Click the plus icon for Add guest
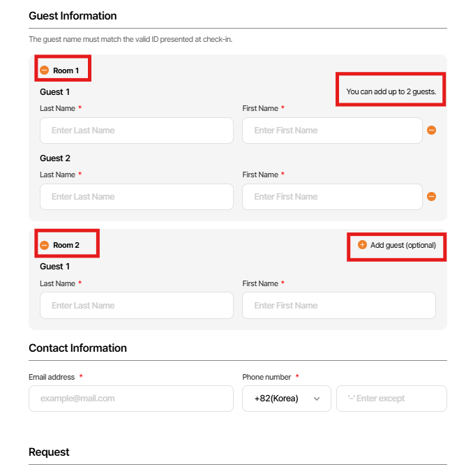Screen dimensions: 473x476 [x=362, y=245]
